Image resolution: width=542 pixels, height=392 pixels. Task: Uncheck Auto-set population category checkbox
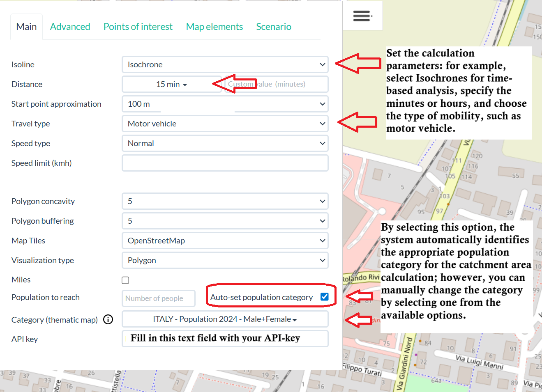click(x=324, y=297)
